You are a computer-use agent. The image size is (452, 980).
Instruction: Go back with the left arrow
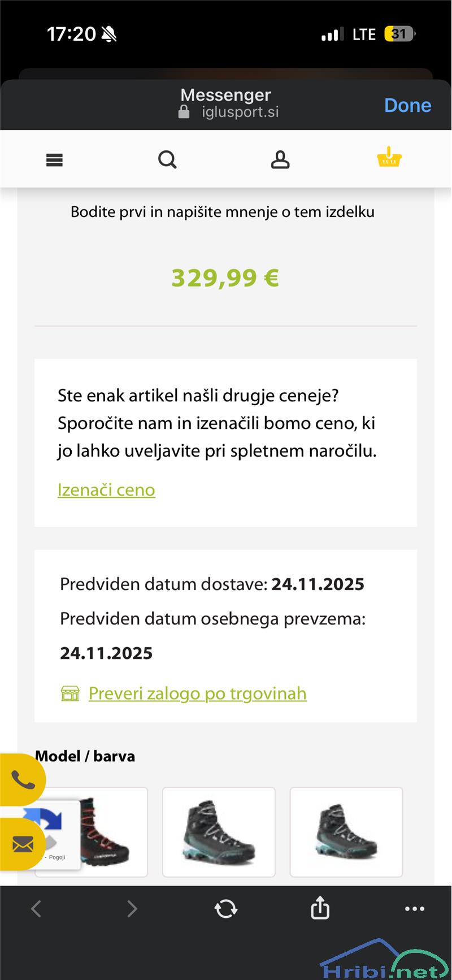(x=36, y=909)
